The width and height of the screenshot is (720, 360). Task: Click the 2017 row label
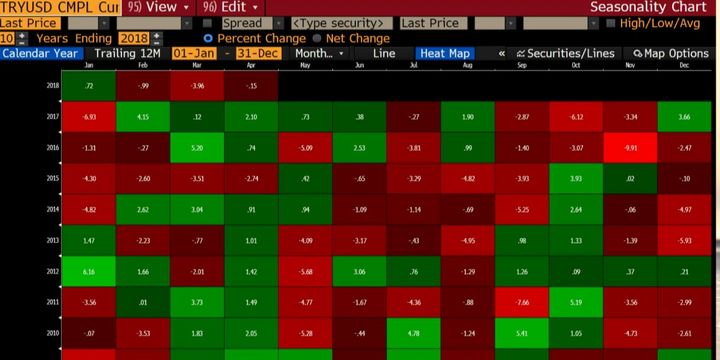pyautogui.click(x=52, y=117)
